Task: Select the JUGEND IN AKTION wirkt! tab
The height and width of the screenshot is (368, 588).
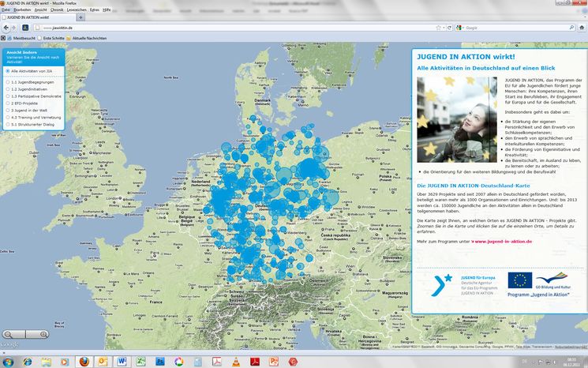Action: pos(38,17)
